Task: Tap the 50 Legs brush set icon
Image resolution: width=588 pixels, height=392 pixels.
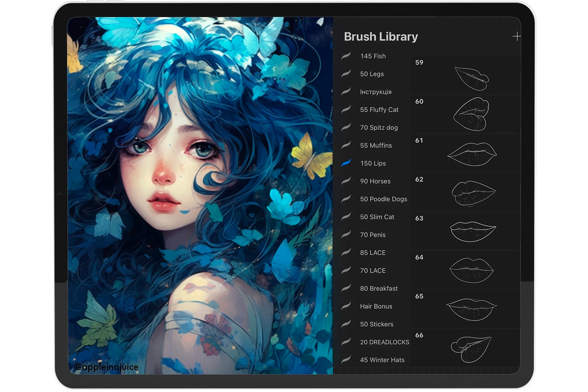Action: (346, 74)
